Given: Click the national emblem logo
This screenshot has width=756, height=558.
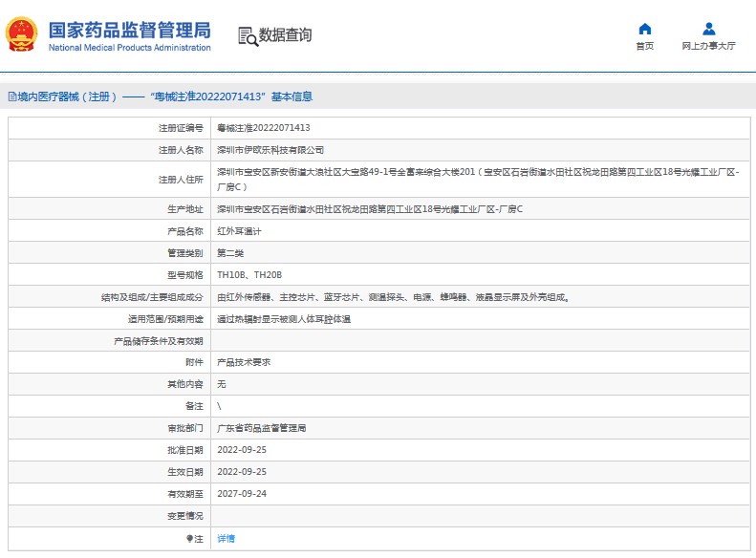Looking at the screenshot, I should (21, 34).
